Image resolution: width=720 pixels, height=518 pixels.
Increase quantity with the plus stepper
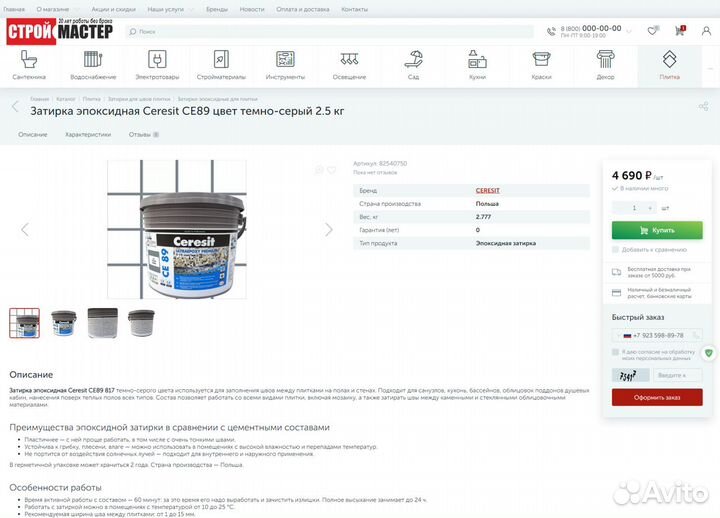tap(650, 208)
